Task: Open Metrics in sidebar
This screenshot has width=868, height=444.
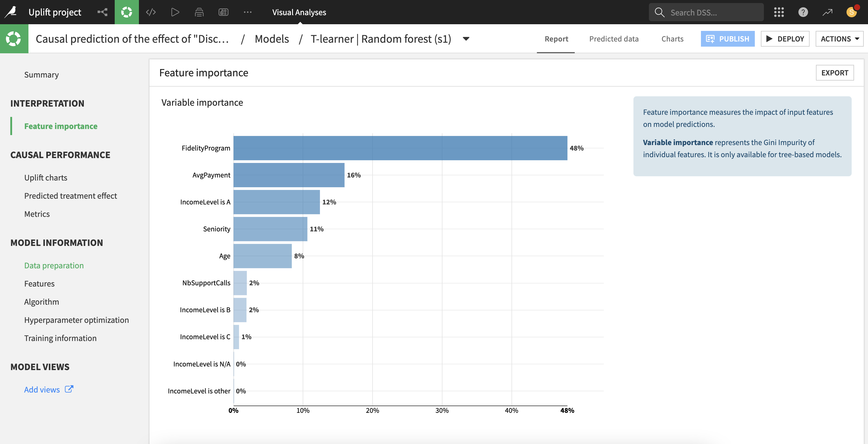Action: (x=37, y=214)
